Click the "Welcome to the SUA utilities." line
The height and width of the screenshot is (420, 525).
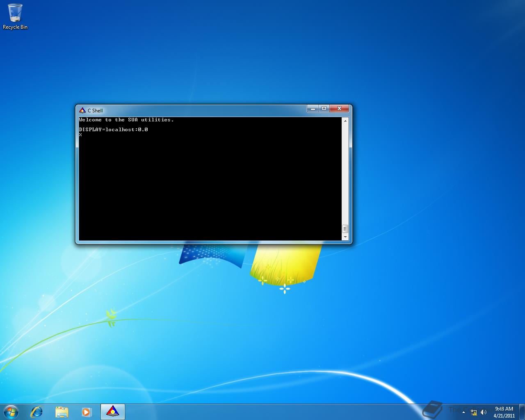click(126, 120)
